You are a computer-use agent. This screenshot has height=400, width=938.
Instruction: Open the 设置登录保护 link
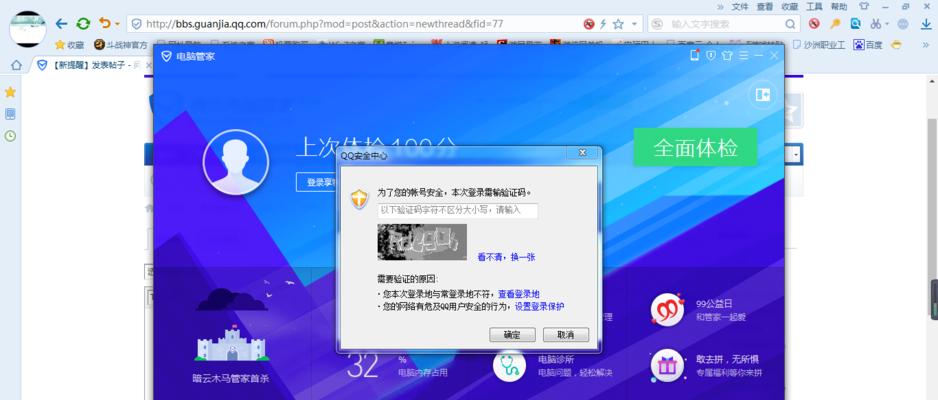[x=540, y=306]
